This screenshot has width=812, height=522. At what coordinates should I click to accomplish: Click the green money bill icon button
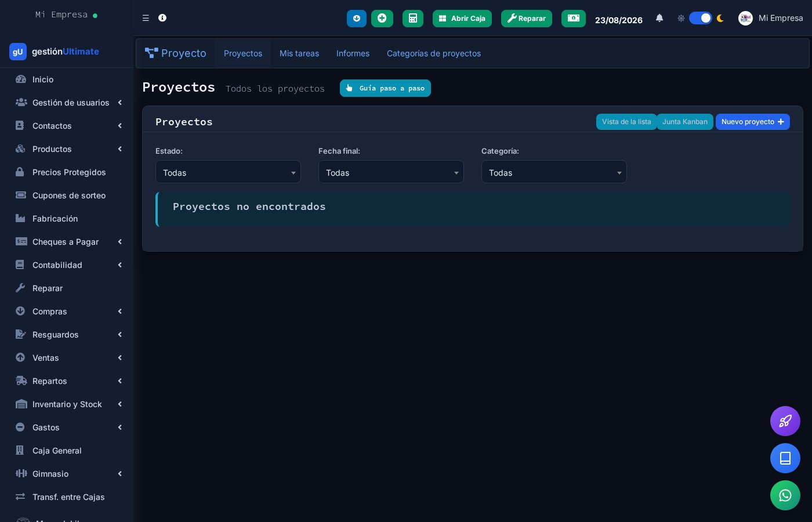point(574,19)
